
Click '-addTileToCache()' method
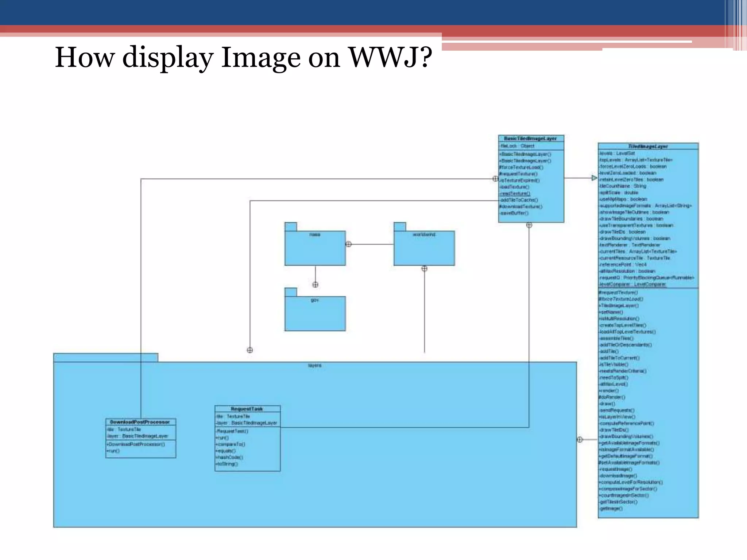[x=518, y=200]
